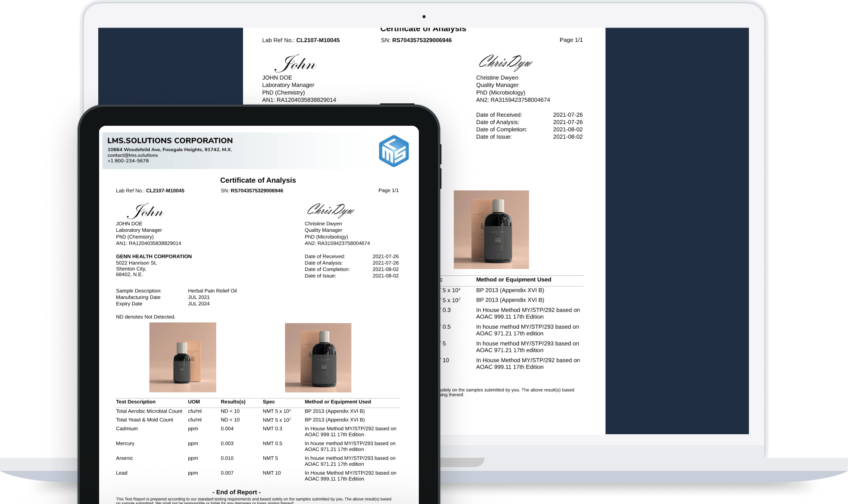Select the Mercury test row

pyautogui.click(x=125, y=443)
